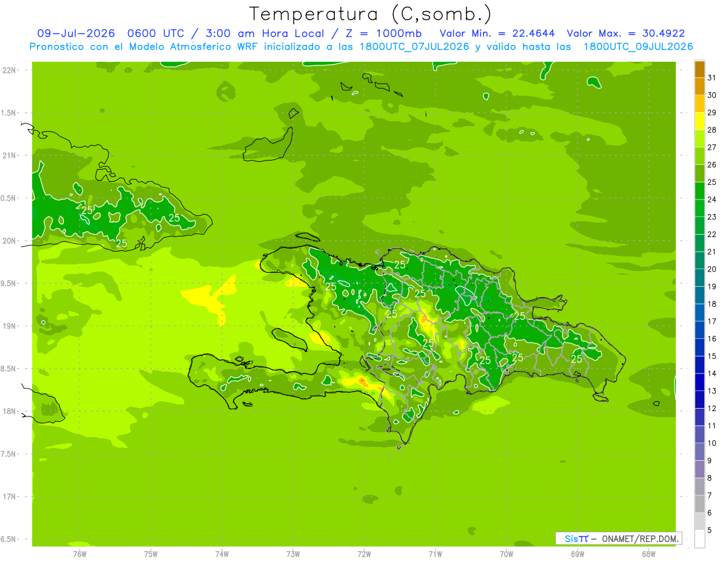The width and height of the screenshot is (728, 562).
Task: Click the '71W' longitude label
Action: [435, 554]
